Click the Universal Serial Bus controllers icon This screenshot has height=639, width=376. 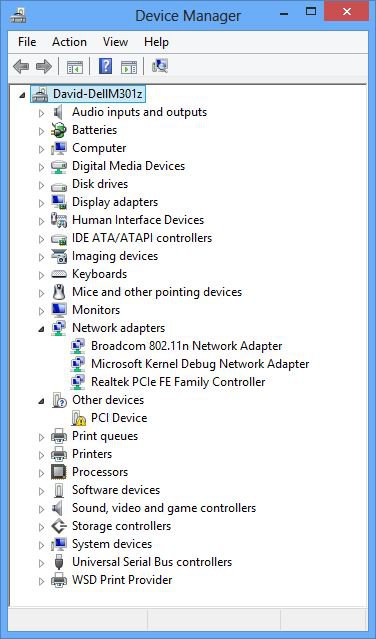58,562
